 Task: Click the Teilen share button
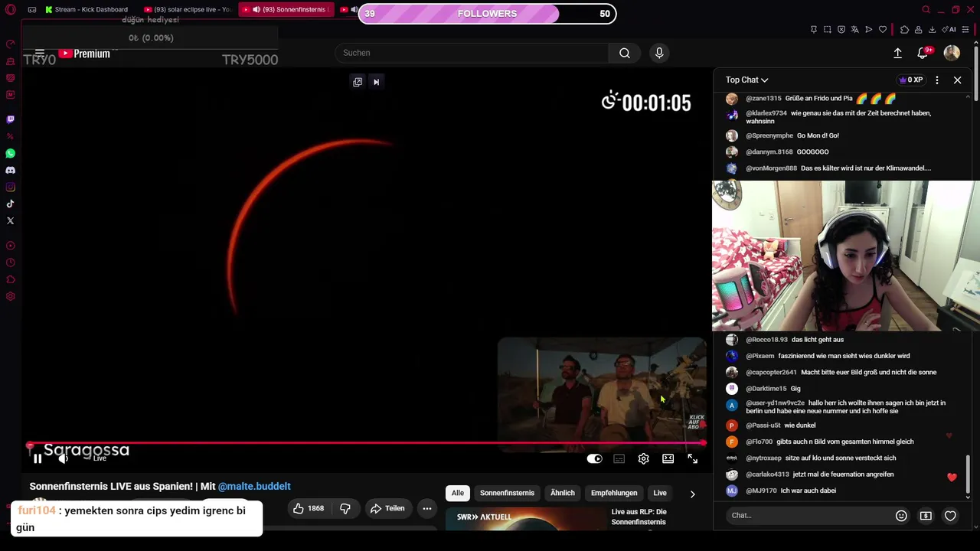click(387, 508)
